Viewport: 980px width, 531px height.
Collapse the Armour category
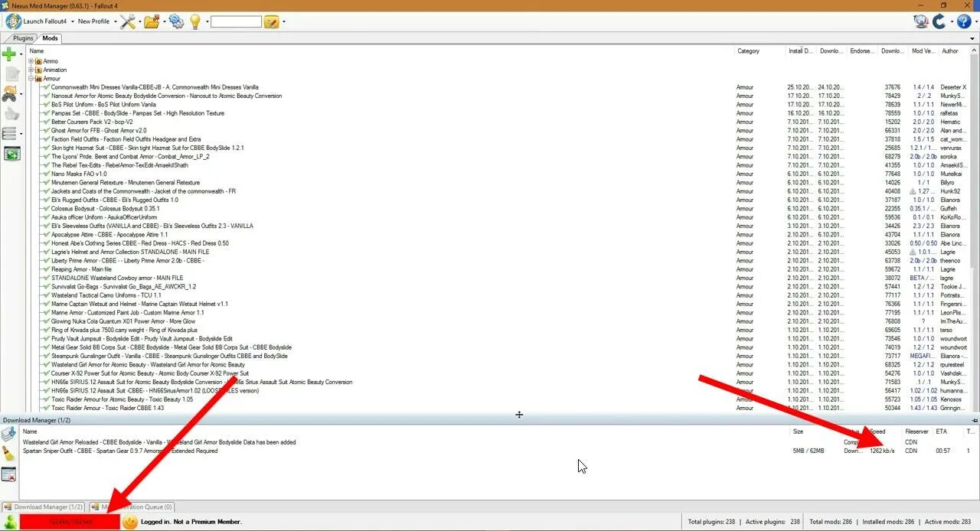point(31,78)
